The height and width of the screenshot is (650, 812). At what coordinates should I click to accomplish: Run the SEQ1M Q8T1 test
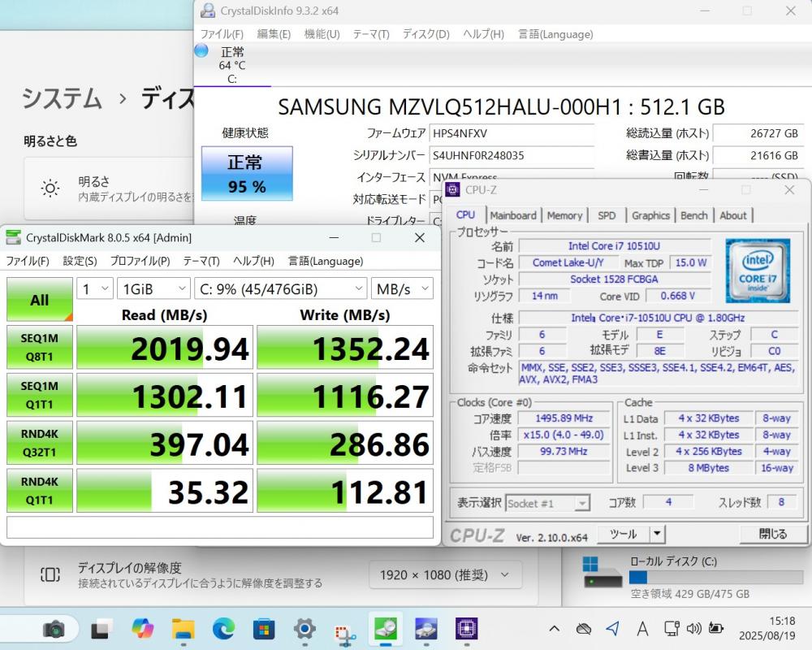(x=39, y=347)
